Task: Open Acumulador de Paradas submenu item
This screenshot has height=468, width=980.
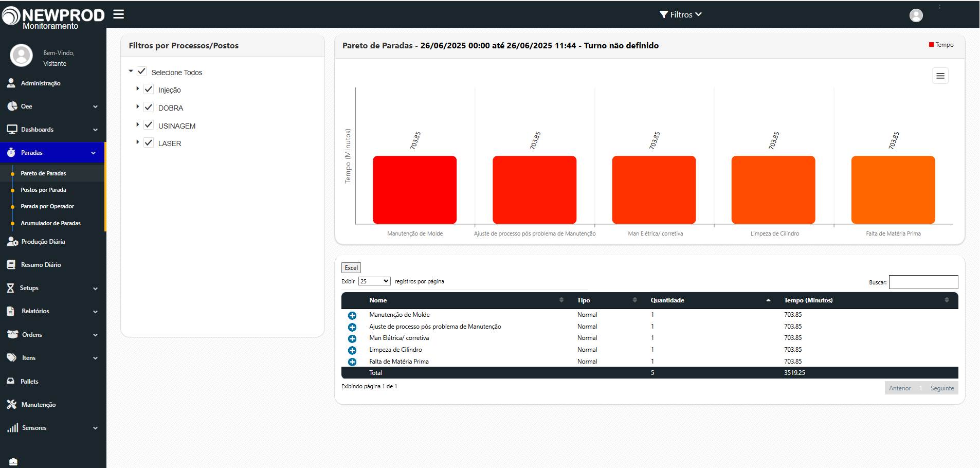Action: pyautogui.click(x=50, y=223)
